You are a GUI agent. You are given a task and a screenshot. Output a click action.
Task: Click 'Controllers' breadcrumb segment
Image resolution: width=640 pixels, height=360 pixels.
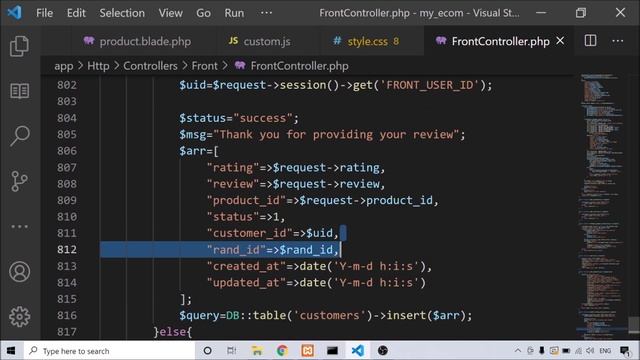click(150, 66)
